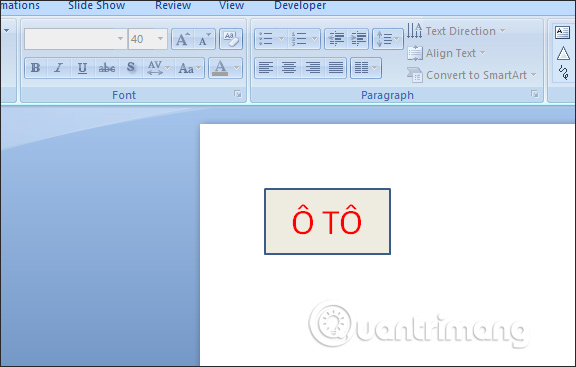This screenshot has width=576, height=367.
Task: Select scribble curve shape in gallery
Action: 564,72
